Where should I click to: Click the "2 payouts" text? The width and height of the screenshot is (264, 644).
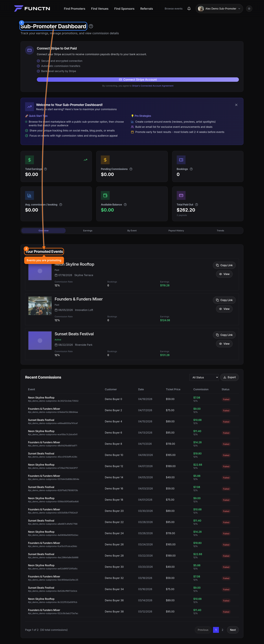(x=182, y=215)
